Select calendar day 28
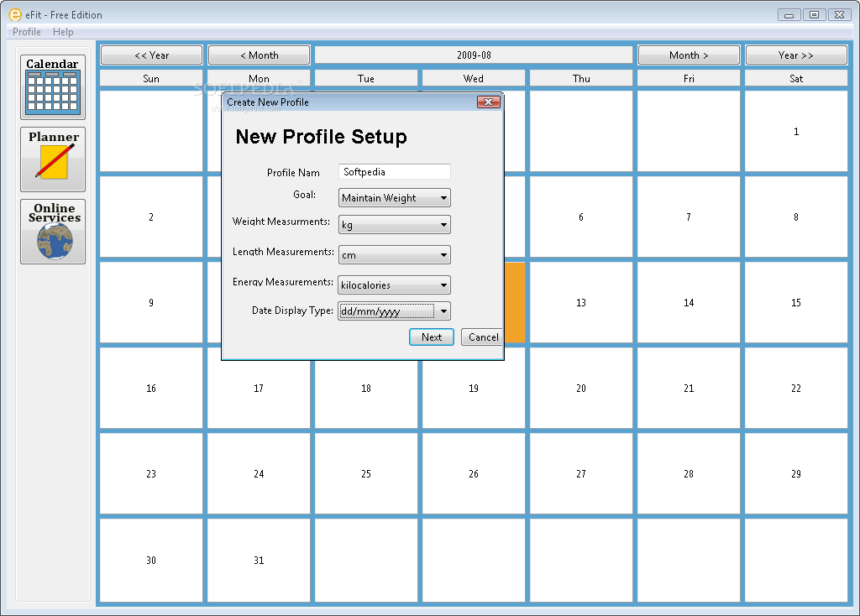 (x=689, y=473)
